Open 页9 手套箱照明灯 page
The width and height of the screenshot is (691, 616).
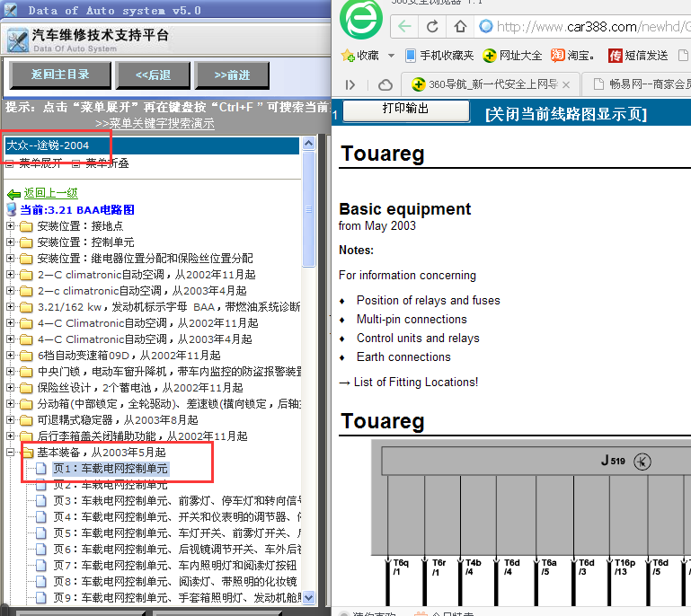coord(177,597)
